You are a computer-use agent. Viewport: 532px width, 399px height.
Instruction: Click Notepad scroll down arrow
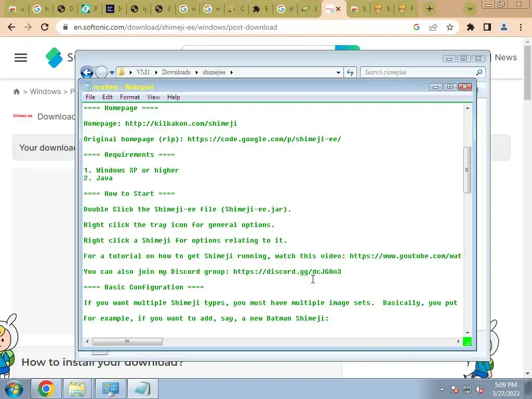[468, 333]
